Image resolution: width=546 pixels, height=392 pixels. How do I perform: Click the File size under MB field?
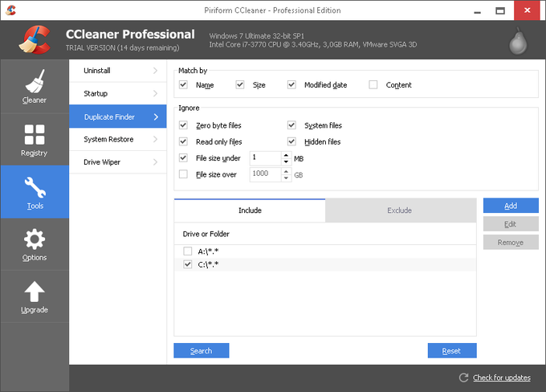264,158
